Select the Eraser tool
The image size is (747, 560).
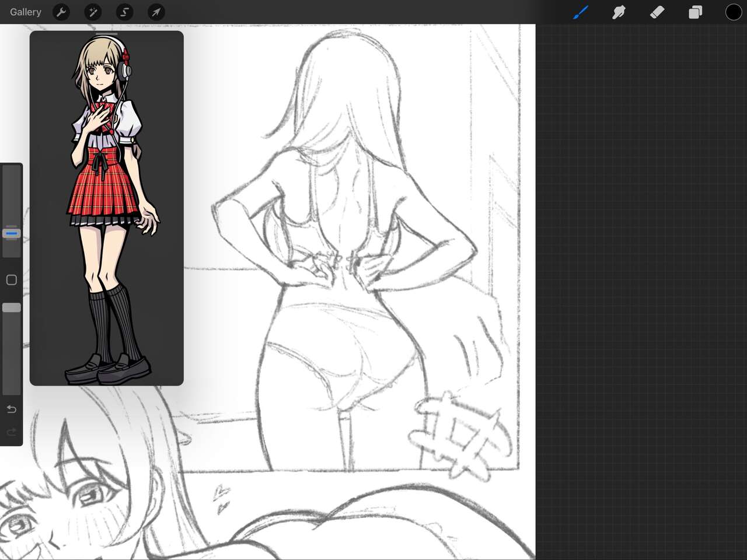point(657,12)
